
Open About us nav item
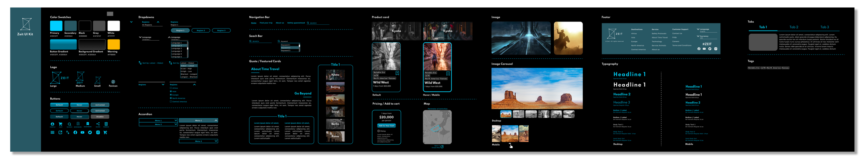click(x=280, y=23)
